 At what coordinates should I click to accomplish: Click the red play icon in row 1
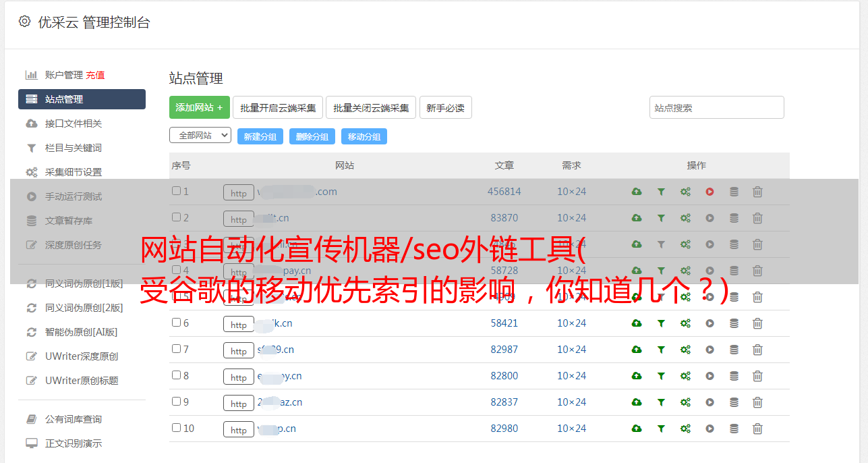(x=710, y=192)
